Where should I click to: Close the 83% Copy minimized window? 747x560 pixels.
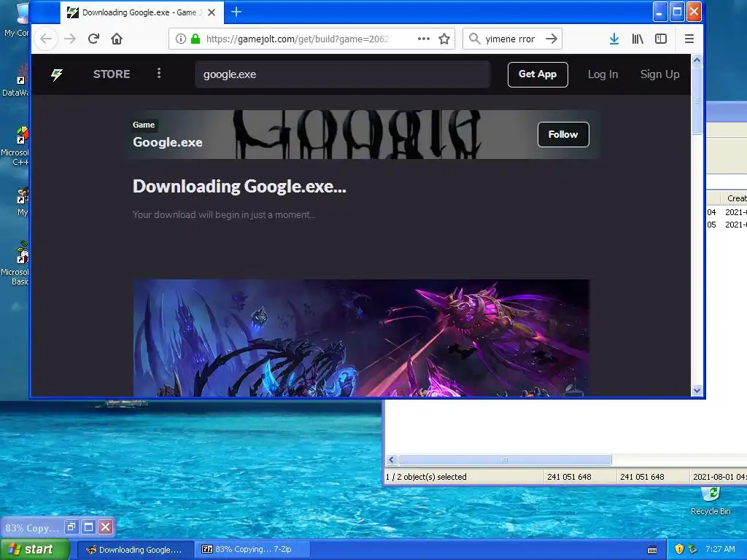[106, 526]
